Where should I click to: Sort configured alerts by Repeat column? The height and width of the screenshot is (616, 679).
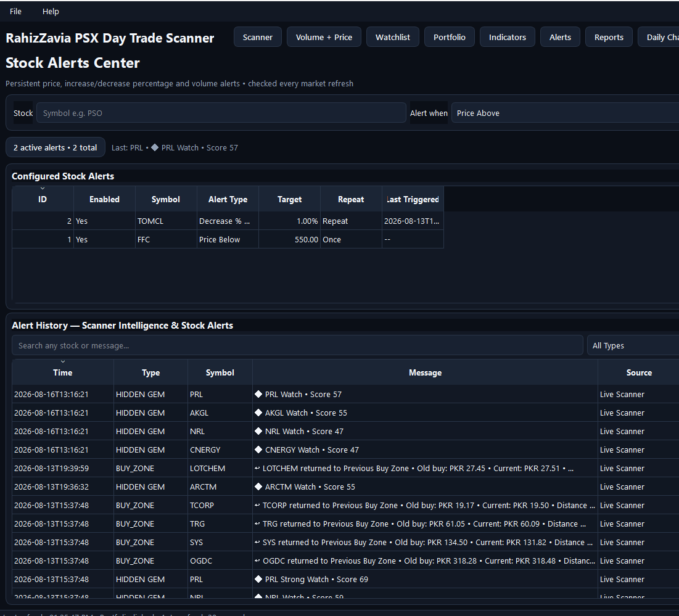351,199
